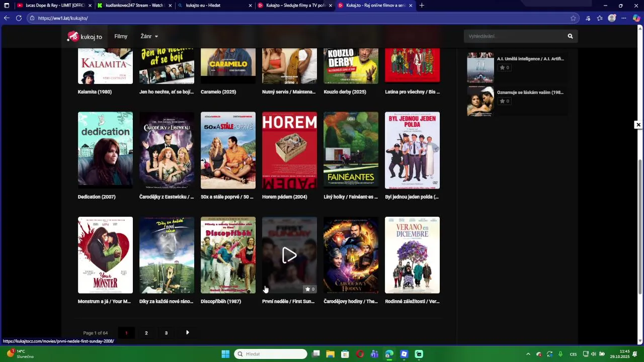Open the Filmy menu item
Viewport: 644px width, 362px height.
coord(121,36)
